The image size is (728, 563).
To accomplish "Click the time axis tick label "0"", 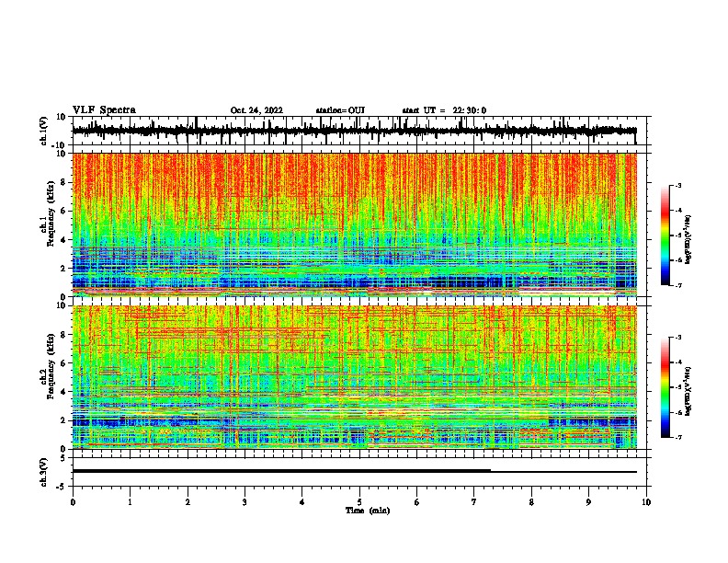I will coord(73,502).
